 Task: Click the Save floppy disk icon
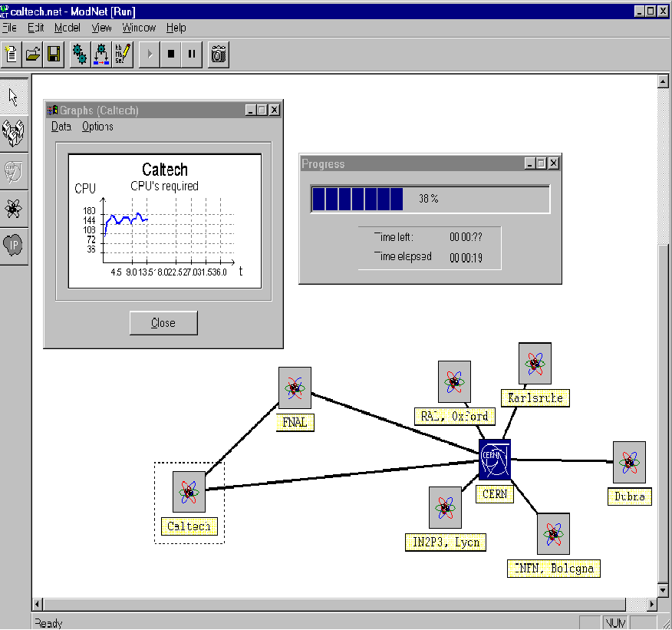click(54, 54)
